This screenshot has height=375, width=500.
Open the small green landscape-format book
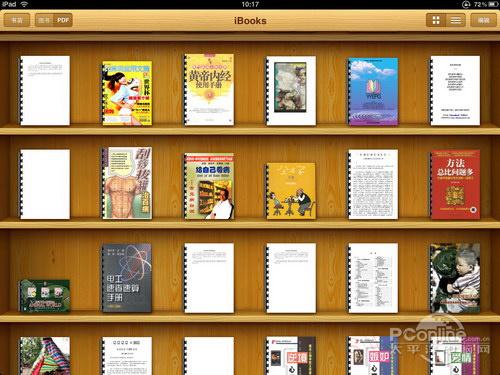pos(44,296)
